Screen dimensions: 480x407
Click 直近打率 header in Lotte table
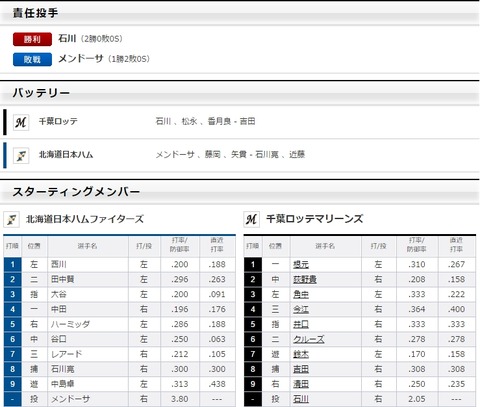(456, 245)
